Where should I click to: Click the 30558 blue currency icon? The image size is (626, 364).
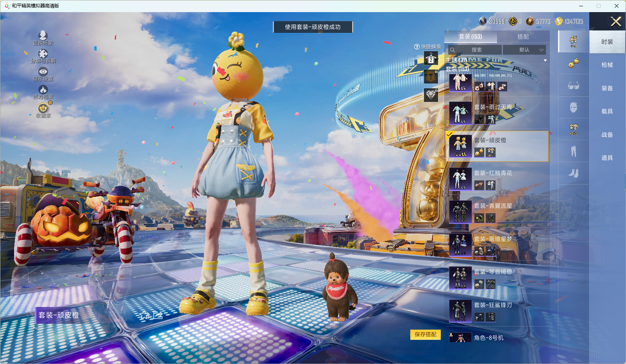[x=483, y=21]
